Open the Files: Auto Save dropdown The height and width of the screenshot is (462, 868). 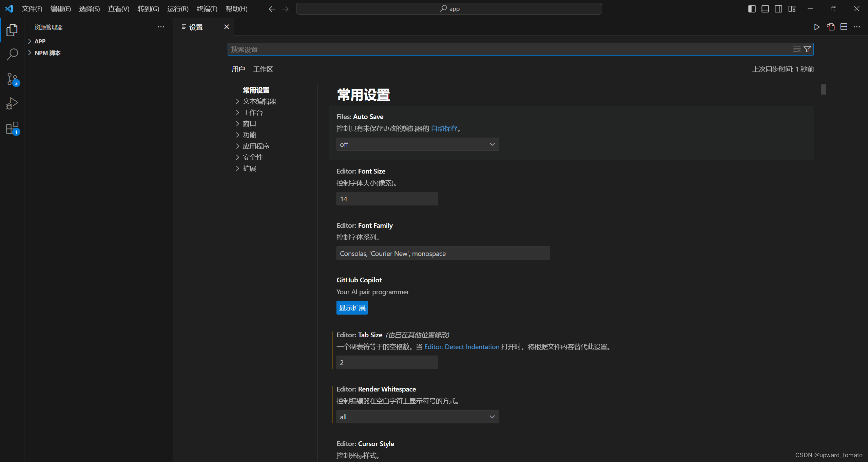click(417, 144)
